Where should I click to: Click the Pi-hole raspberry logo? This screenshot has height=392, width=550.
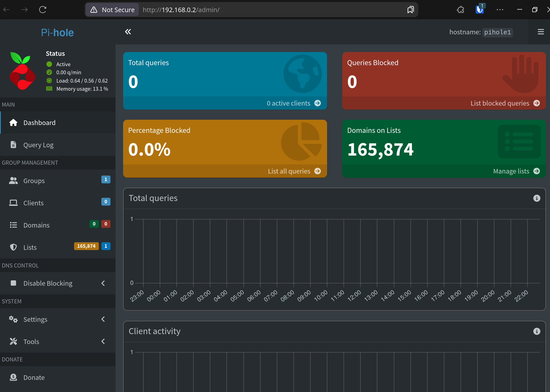pos(22,71)
